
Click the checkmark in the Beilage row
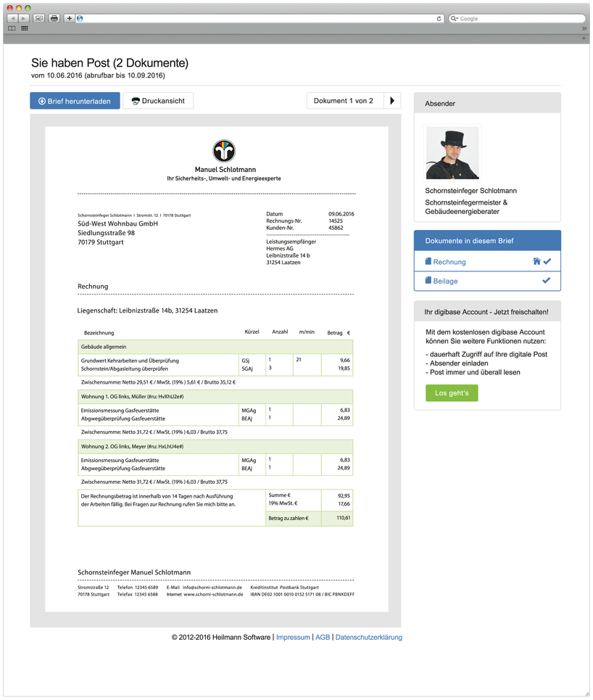click(546, 280)
